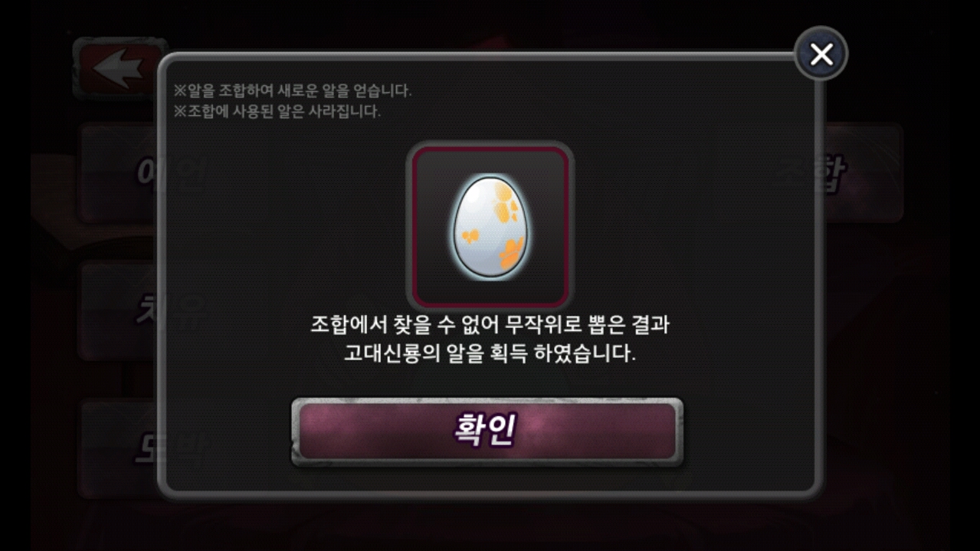Tap the orange spot at the egg's lower right

511,253
